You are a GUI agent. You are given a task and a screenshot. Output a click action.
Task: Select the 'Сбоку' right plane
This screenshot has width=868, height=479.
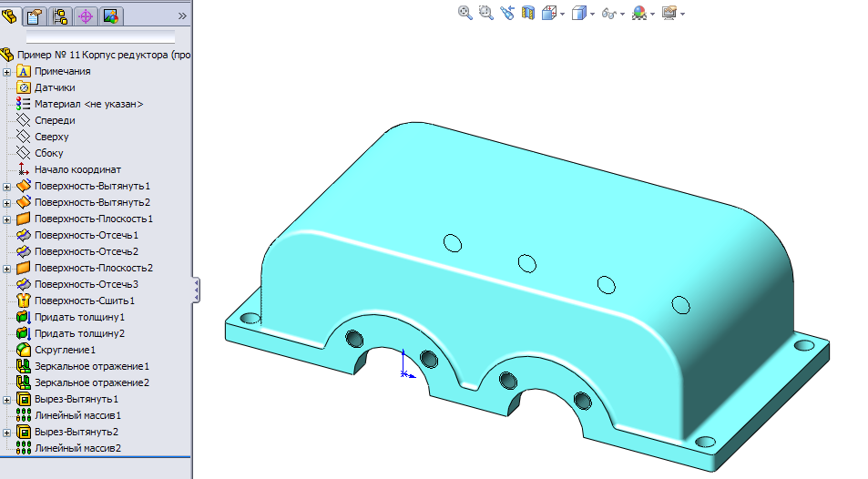tap(48, 153)
